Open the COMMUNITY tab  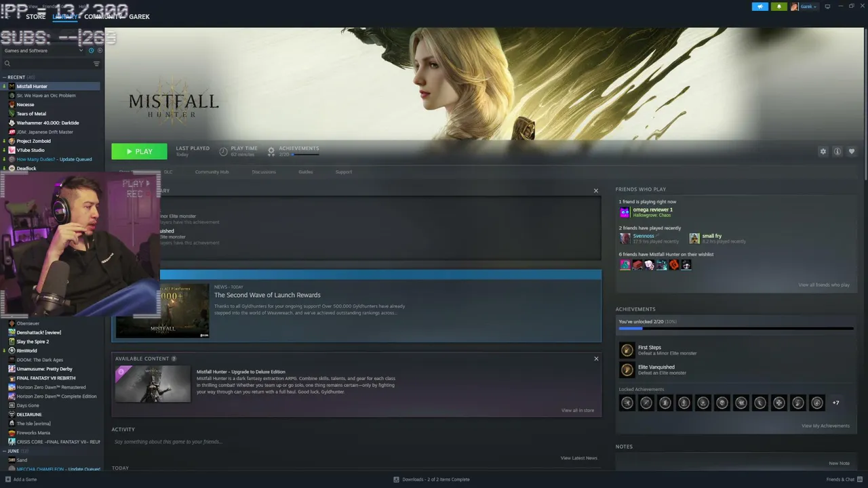click(102, 16)
